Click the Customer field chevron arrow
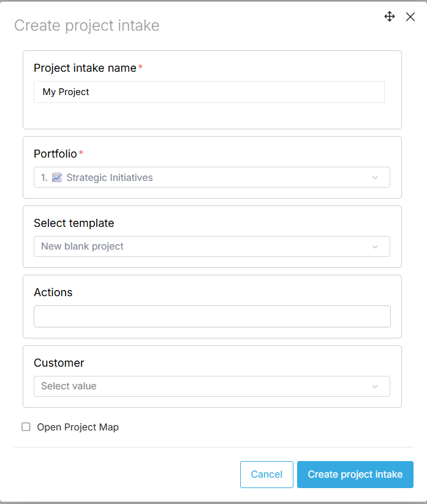427x504 pixels. (375, 386)
